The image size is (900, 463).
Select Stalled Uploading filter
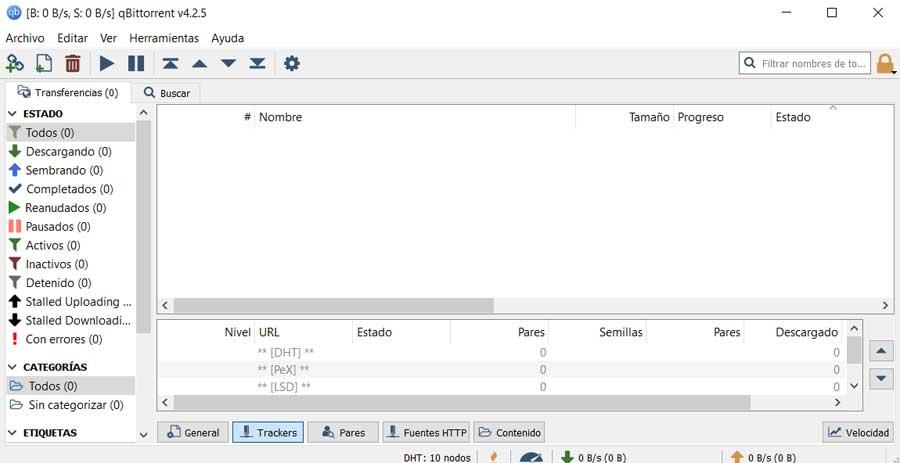[x=71, y=302]
